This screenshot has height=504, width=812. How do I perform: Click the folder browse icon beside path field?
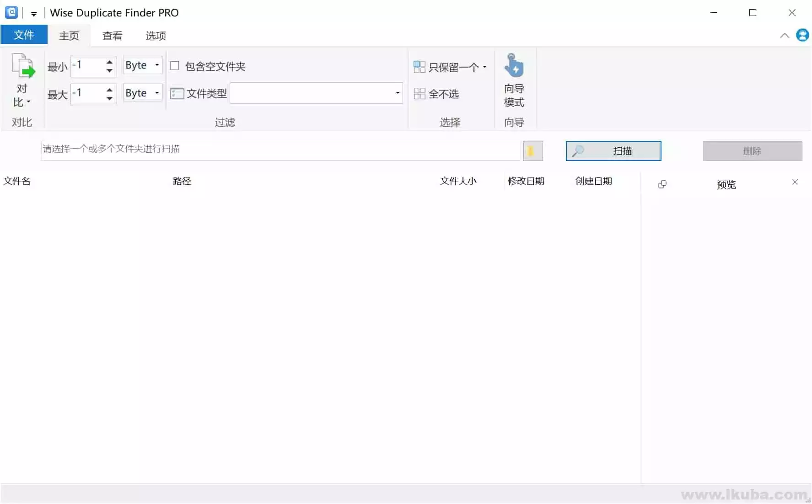[532, 151]
